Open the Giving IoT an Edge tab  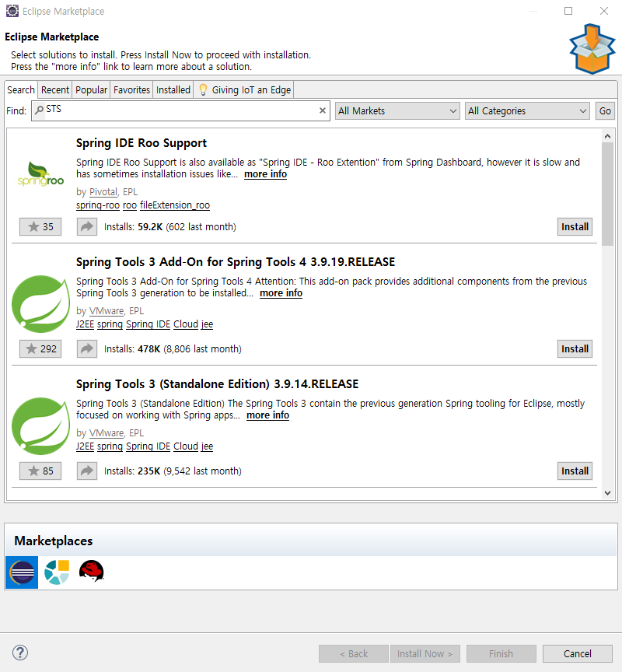244,90
